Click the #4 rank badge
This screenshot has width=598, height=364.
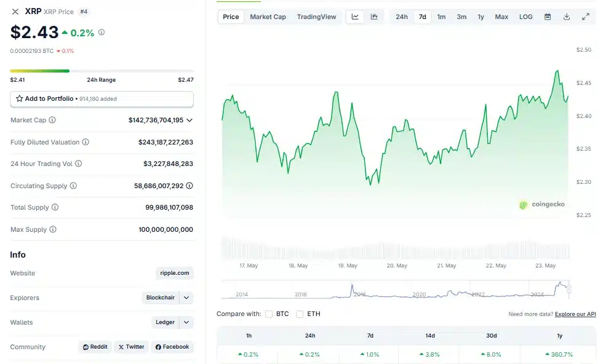point(84,12)
